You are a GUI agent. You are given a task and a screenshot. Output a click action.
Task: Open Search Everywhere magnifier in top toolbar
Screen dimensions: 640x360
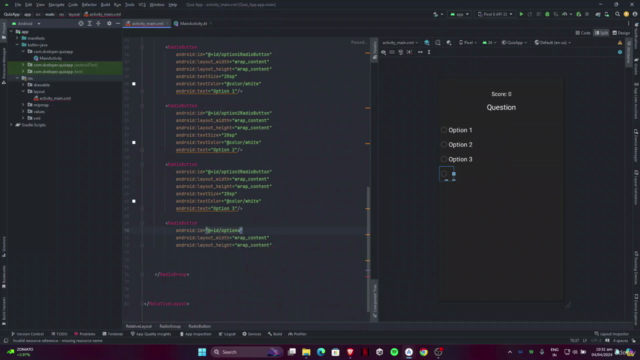coord(618,14)
